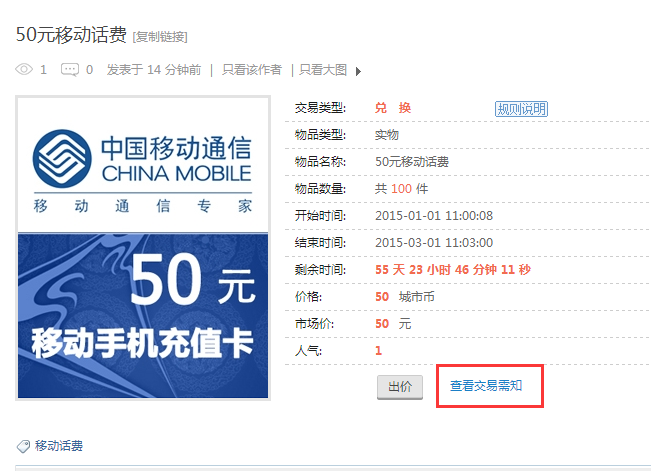Open the 规则说明 rules link
This screenshot has width=651, height=471.
tap(521, 109)
